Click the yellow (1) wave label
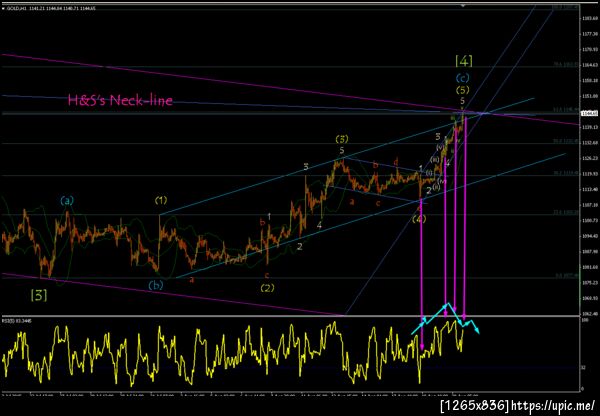 coord(161,200)
